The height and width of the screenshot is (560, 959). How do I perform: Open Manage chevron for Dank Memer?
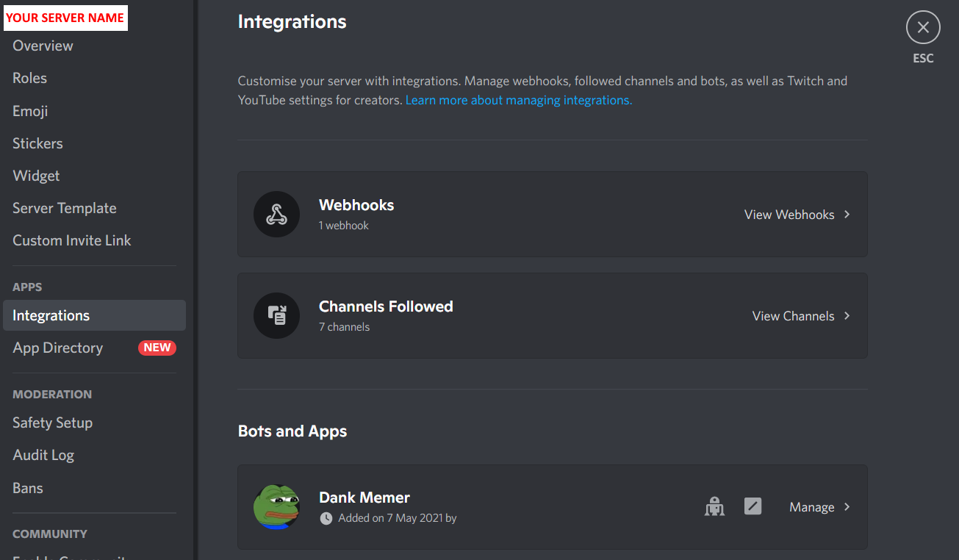click(x=847, y=507)
